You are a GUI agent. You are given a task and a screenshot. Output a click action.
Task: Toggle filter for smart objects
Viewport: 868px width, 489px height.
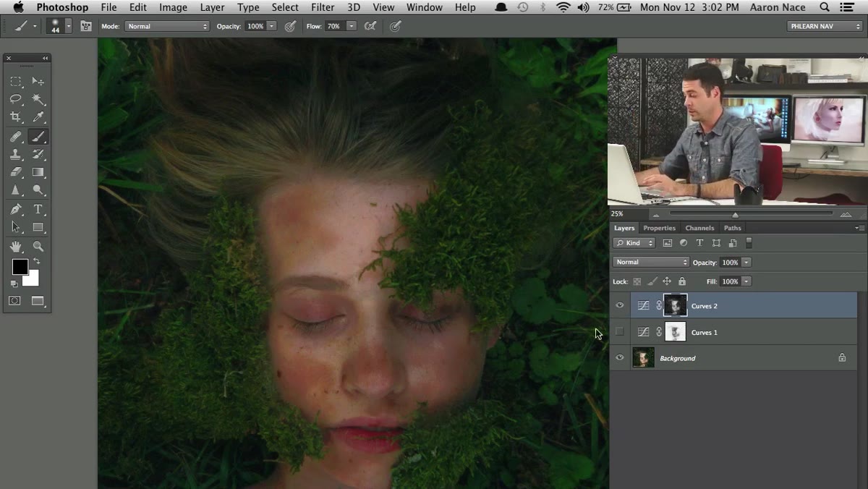click(733, 243)
